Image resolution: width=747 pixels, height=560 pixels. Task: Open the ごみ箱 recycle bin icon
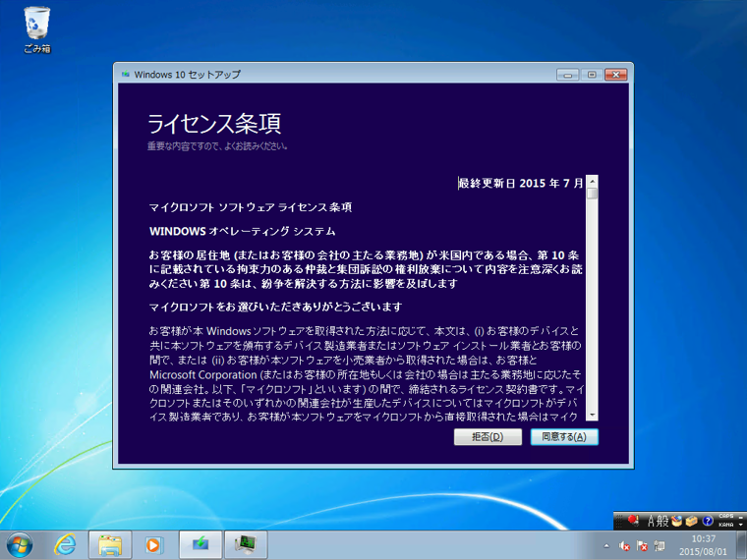(37, 29)
